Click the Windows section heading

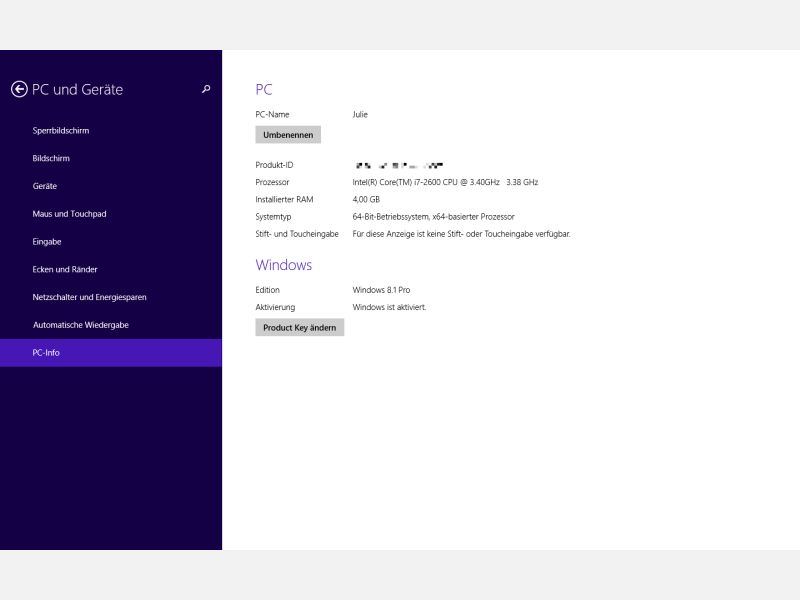click(x=284, y=265)
